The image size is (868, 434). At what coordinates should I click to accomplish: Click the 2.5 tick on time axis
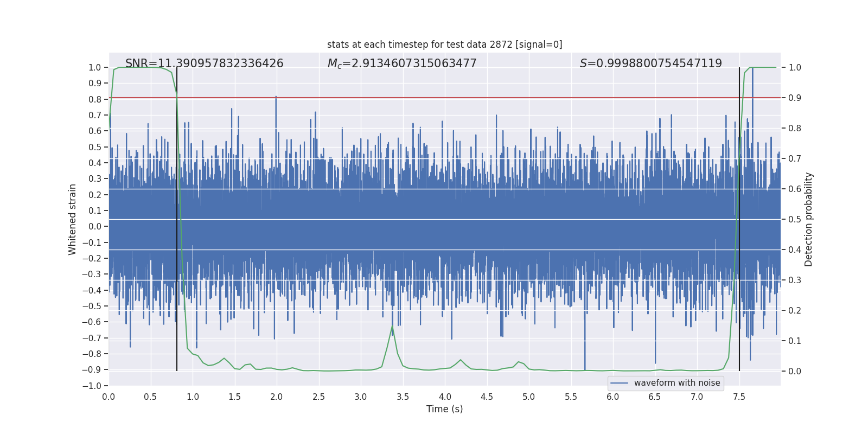[318, 397]
